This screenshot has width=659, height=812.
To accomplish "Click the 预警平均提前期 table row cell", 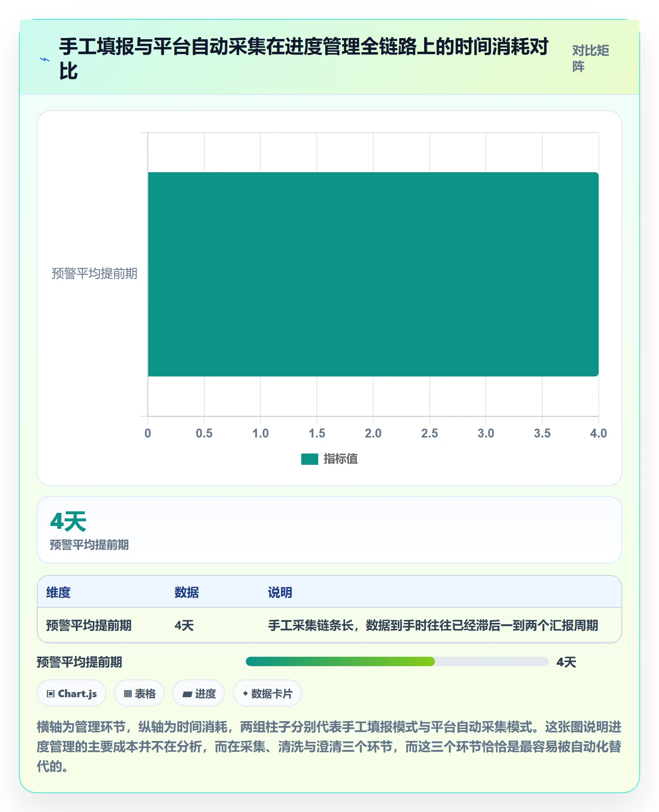I will click(x=88, y=625).
